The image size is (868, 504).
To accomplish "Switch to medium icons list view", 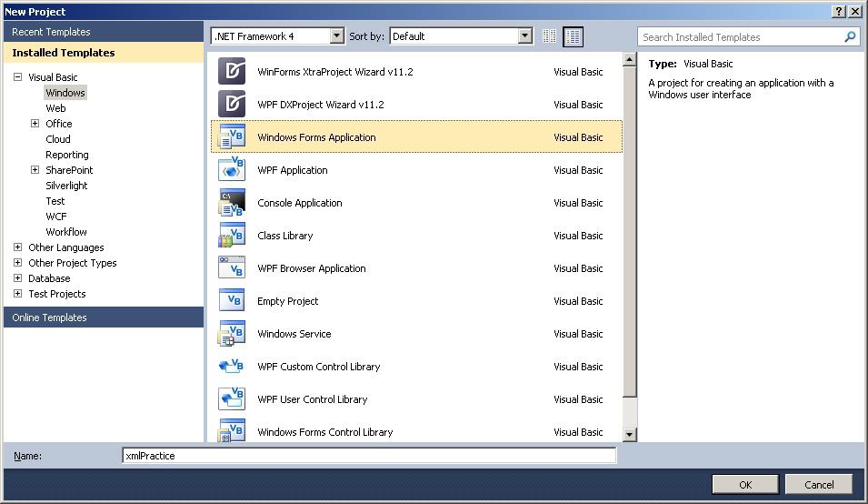I will pos(573,36).
